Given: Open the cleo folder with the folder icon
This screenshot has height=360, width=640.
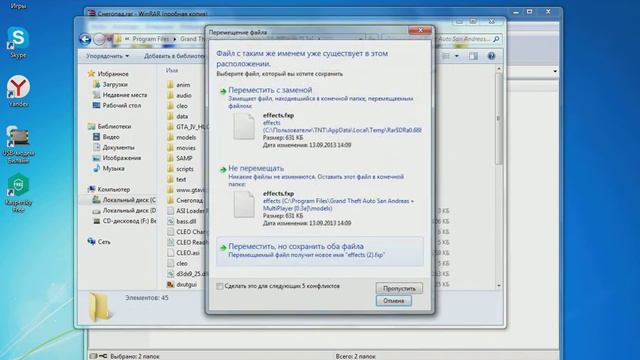Looking at the screenshot, I should tap(177, 106).
